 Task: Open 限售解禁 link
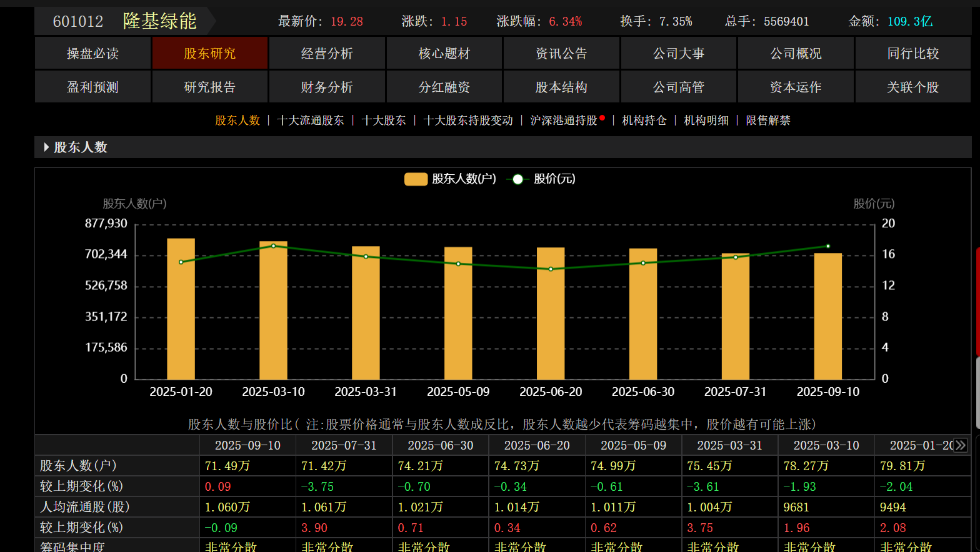[x=768, y=121]
